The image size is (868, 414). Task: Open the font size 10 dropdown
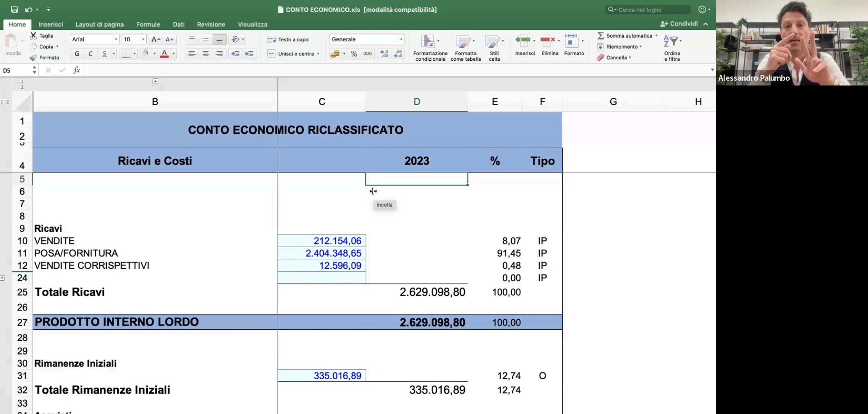click(143, 39)
